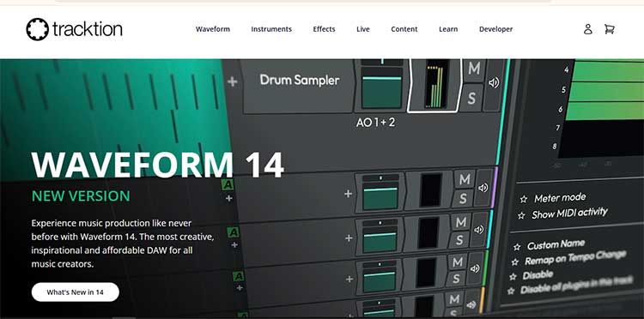Viewport: 644px width, 319px height.
Task: Click the Custom Name menu entry
Action: tap(556, 244)
